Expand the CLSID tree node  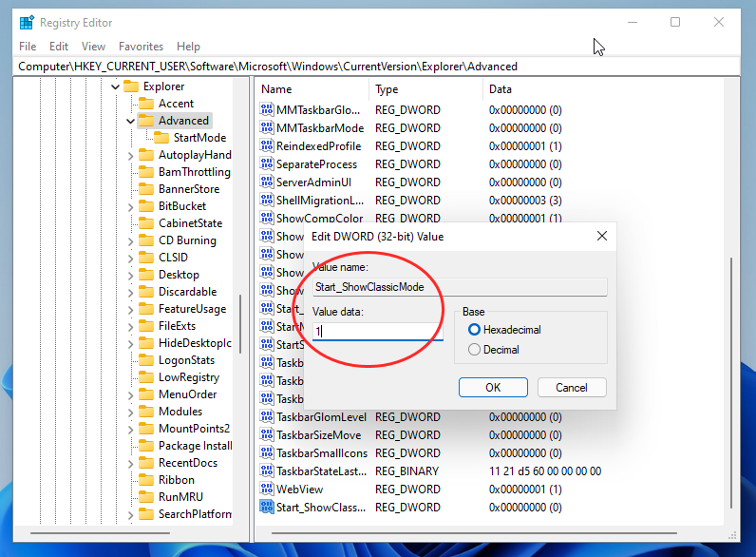point(130,259)
